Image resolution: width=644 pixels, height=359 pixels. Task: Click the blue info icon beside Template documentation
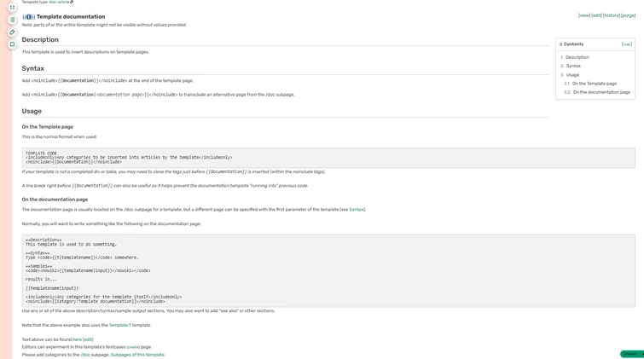(29, 17)
